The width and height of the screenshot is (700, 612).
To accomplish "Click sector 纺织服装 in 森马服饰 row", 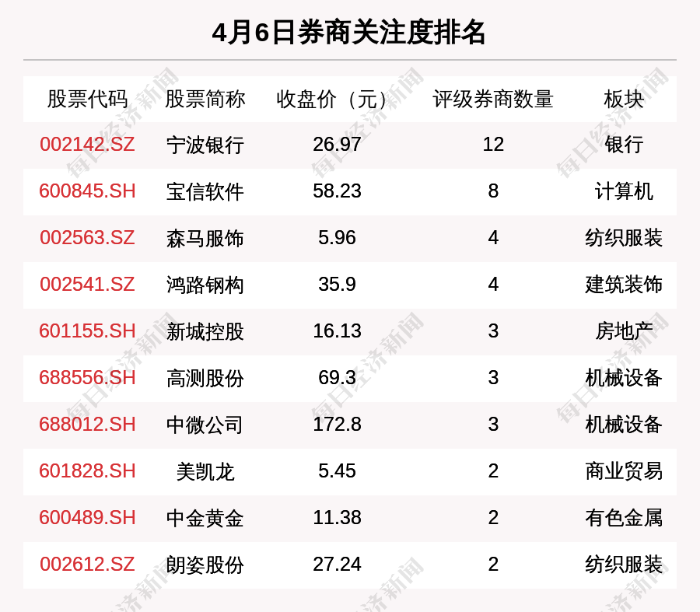I will tap(624, 239).
